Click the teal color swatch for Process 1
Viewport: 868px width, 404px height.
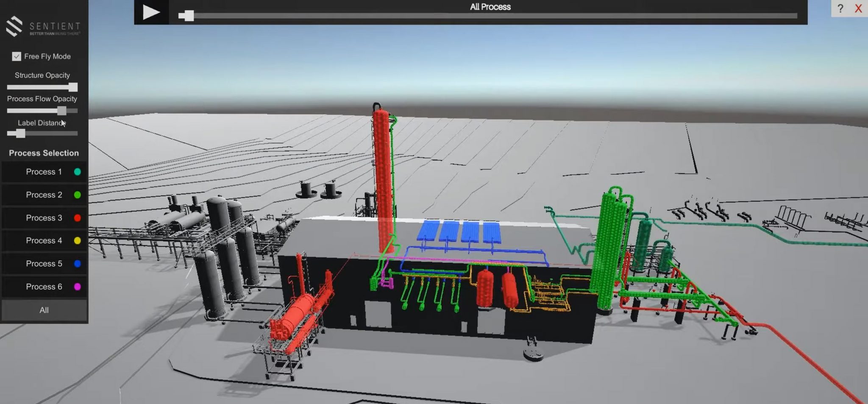point(77,172)
